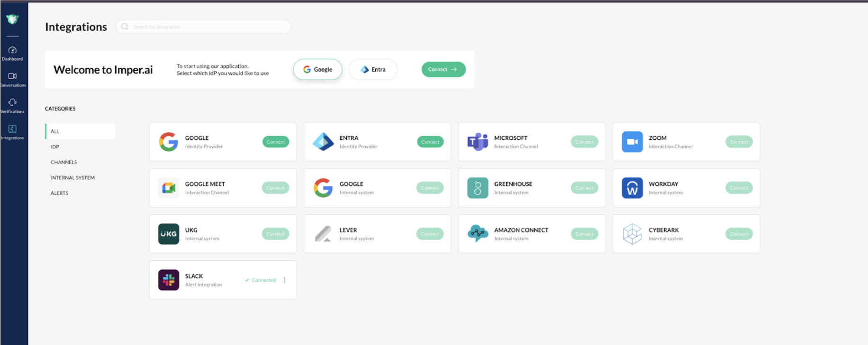Image resolution: width=868 pixels, height=345 pixels.
Task: Connect the CyberArk integration
Action: (739, 234)
